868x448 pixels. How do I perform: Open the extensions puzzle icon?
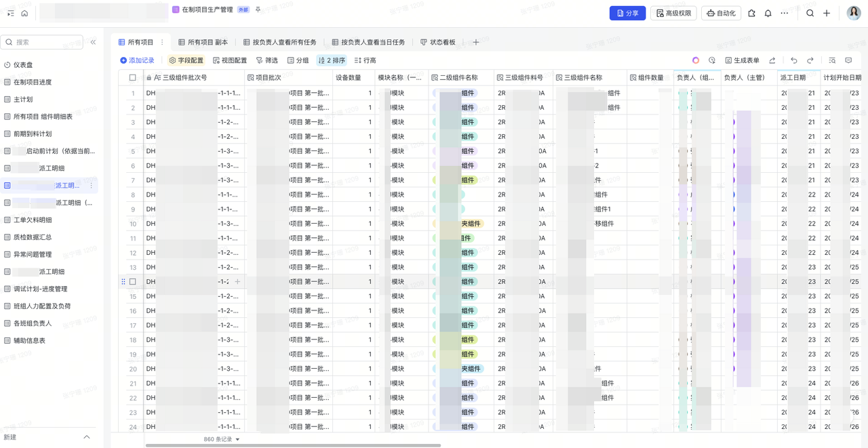751,13
